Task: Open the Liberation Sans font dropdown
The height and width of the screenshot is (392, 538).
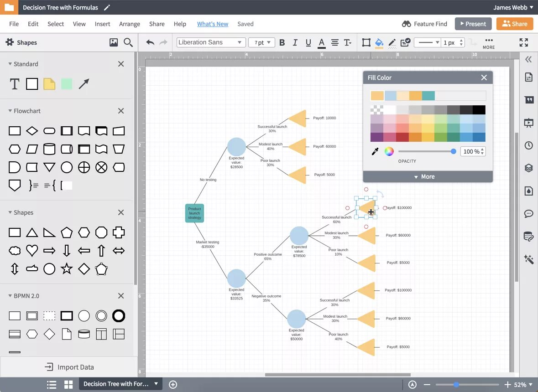Action: tap(211, 42)
